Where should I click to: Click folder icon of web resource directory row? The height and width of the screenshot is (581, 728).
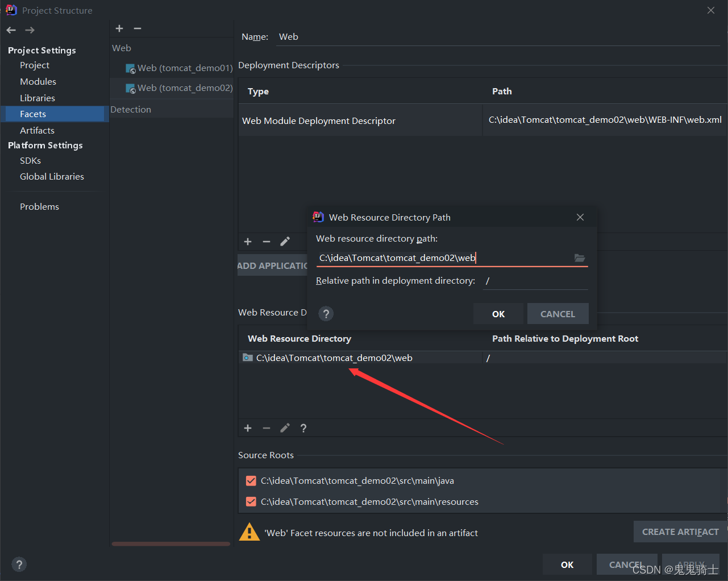pyautogui.click(x=248, y=358)
